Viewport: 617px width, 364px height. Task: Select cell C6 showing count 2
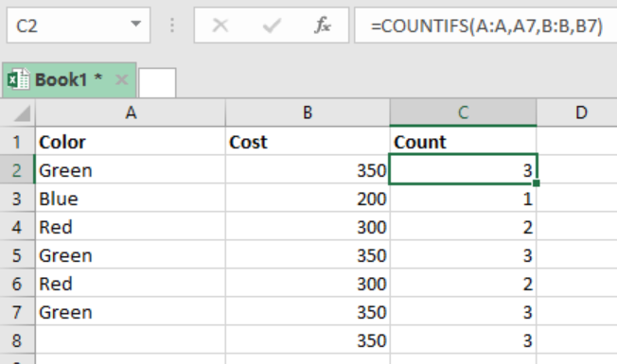463,283
